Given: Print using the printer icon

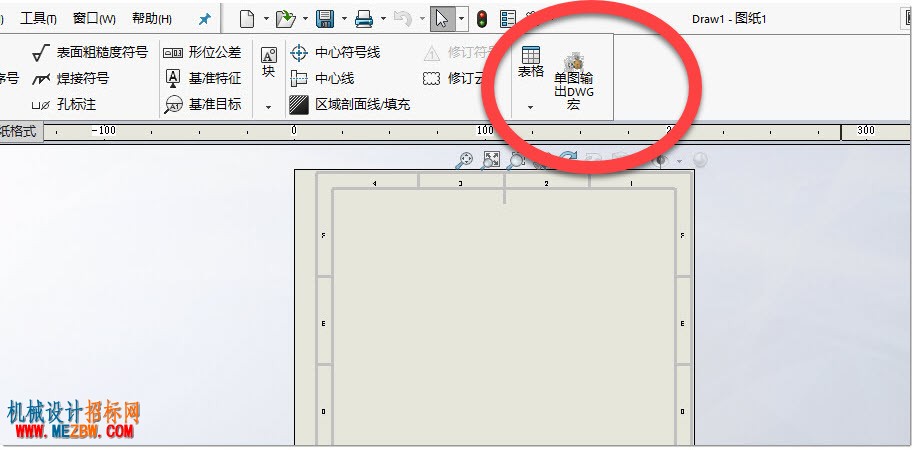Looking at the screenshot, I should click(364, 19).
